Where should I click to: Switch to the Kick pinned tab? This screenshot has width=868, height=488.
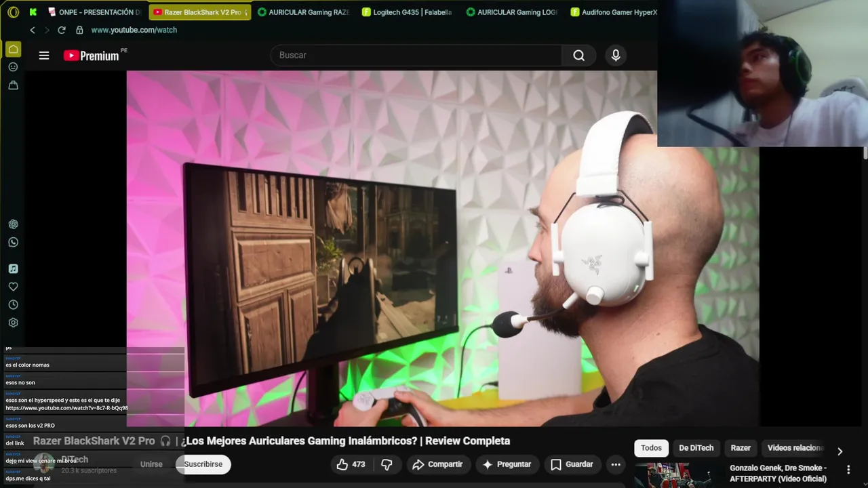click(33, 12)
